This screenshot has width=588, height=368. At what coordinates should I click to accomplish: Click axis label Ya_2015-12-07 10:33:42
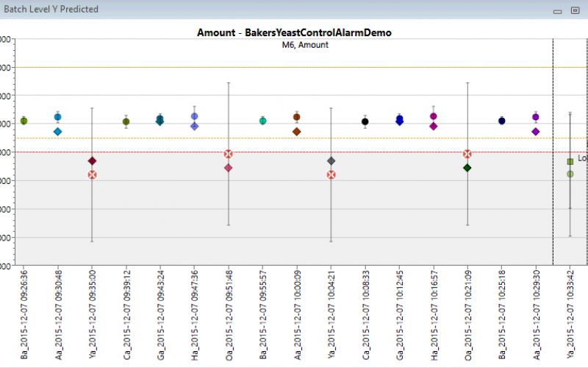click(x=570, y=315)
